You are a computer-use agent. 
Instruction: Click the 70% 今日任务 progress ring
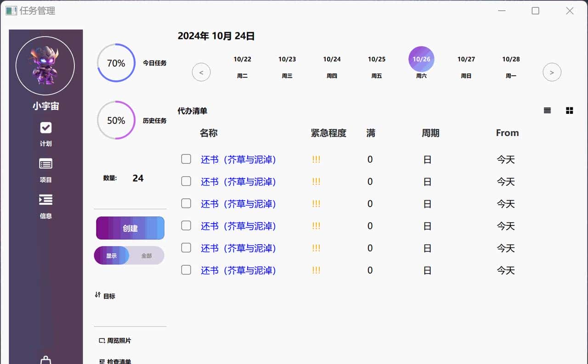[x=115, y=63]
